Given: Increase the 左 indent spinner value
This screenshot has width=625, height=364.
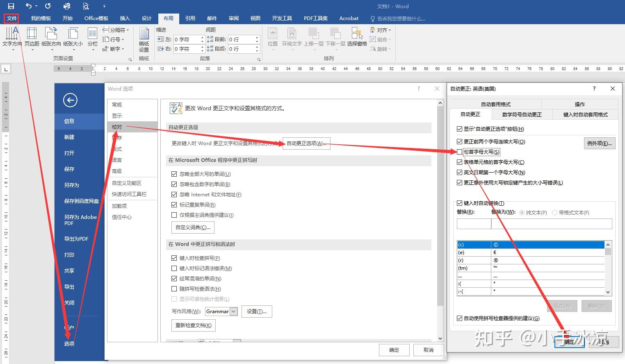Looking at the screenshot, I should coord(202,37).
